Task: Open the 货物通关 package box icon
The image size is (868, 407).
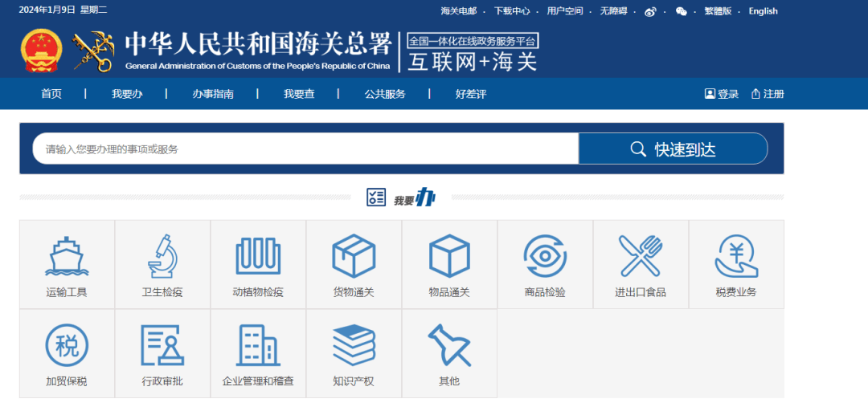Action: 354,256
